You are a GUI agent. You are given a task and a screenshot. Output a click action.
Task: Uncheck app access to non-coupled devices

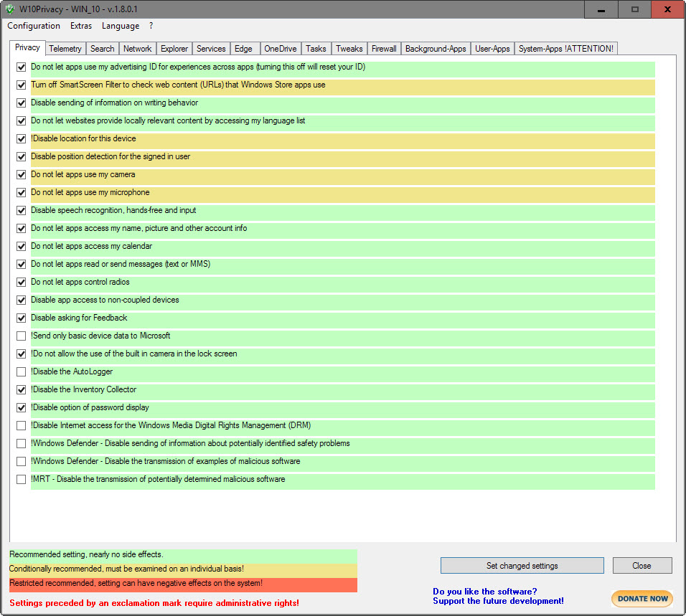pyautogui.click(x=21, y=300)
